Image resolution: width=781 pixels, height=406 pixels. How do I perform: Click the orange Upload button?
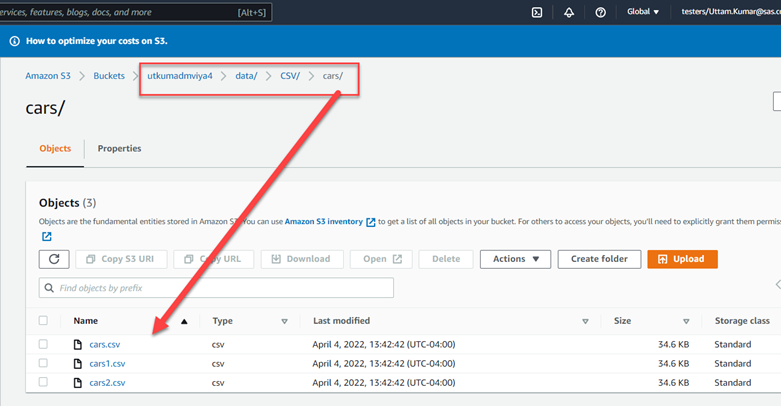(x=682, y=259)
